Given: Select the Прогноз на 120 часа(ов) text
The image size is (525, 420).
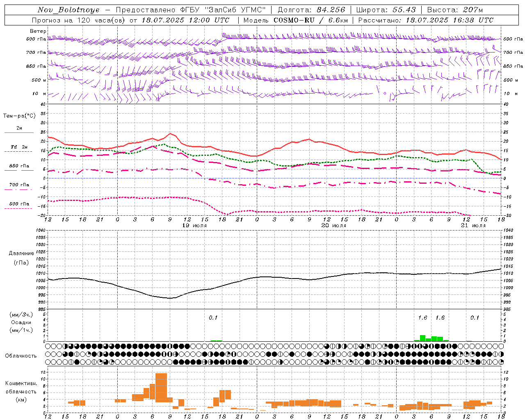Looking at the screenshot, I should (x=79, y=20).
